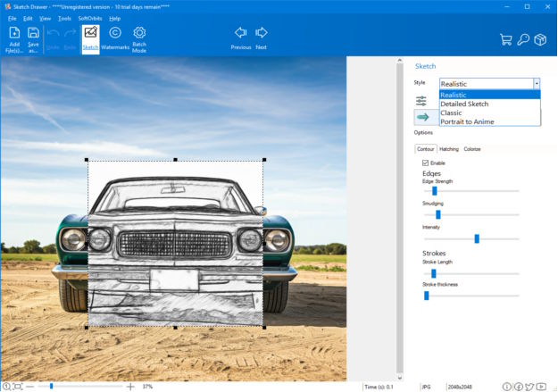Click the 2048x2048 dimensions text
Image resolution: width=558 pixels, height=392 pixels.
(460, 387)
